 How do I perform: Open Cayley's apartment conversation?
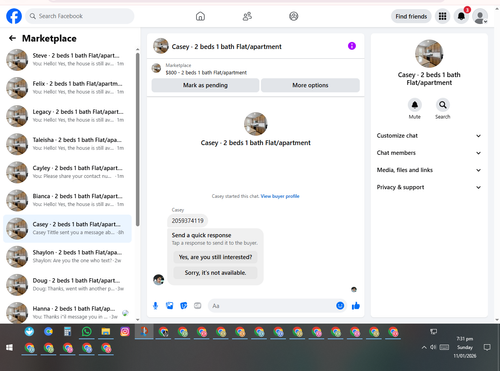(x=67, y=172)
